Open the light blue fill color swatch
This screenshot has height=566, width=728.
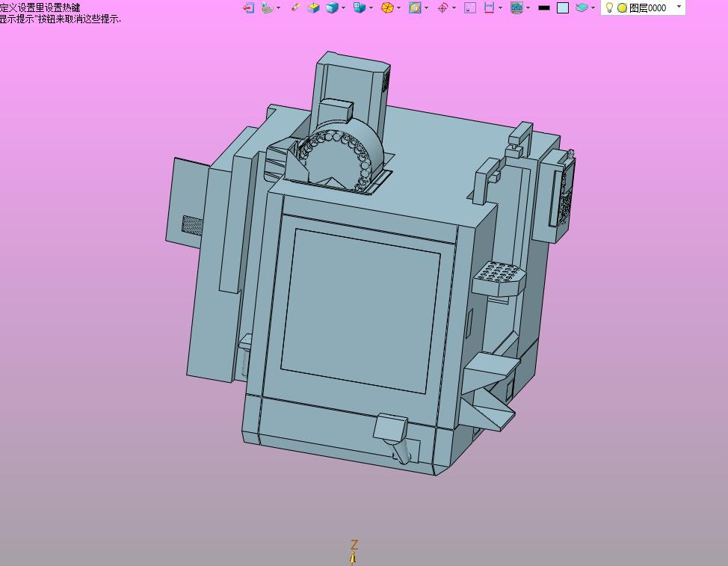563,8
